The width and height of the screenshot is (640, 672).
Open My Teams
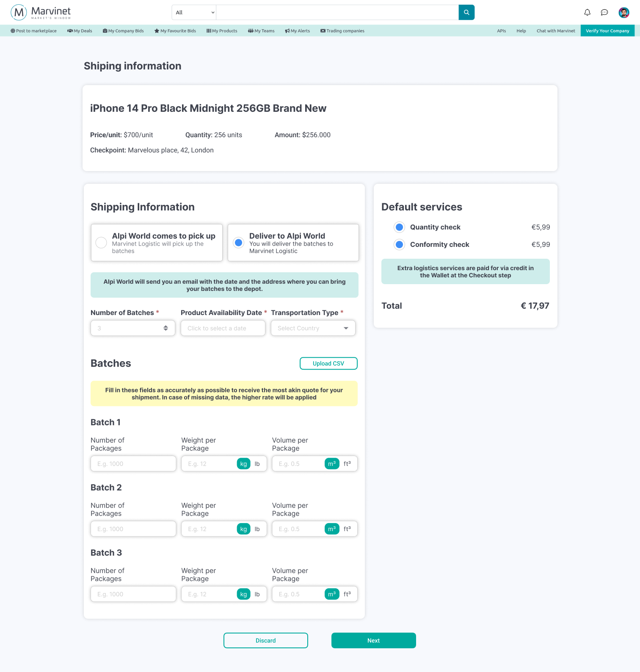(261, 31)
